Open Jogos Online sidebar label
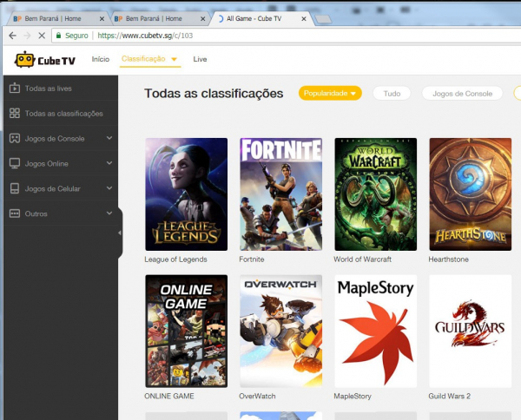Image resolution: width=521 pixels, height=420 pixels. (x=47, y=164)
